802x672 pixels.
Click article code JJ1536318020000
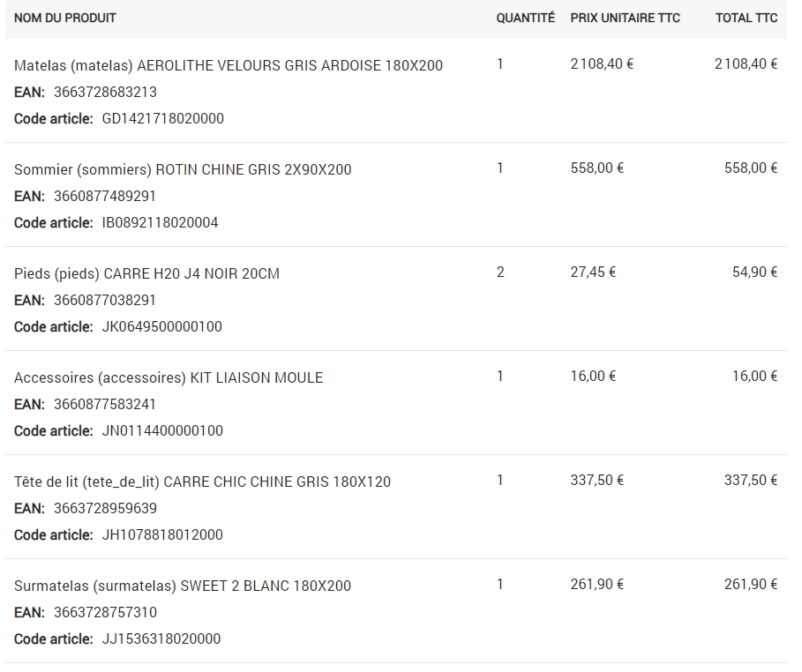click(161, 638)
